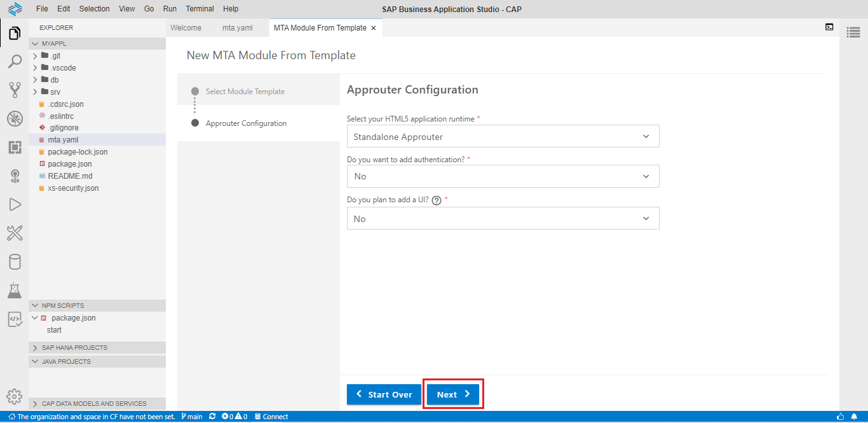The height and width of the screenshot is (423, 868).
Task: Switch to the mta.yaml tab
Action: point(238,28)
